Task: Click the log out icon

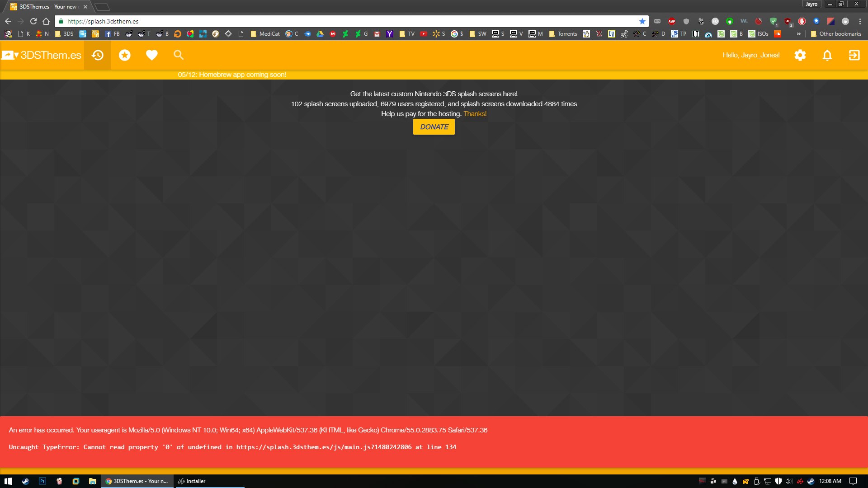Action: click(854, 55)
